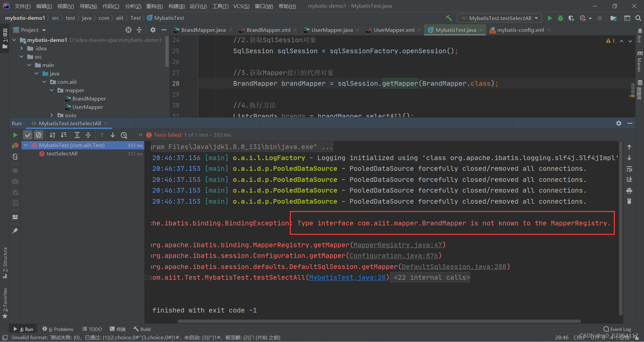This screenshot has height=342, width=644.
Task: Collapse the main folder
Action: point(29,65)
